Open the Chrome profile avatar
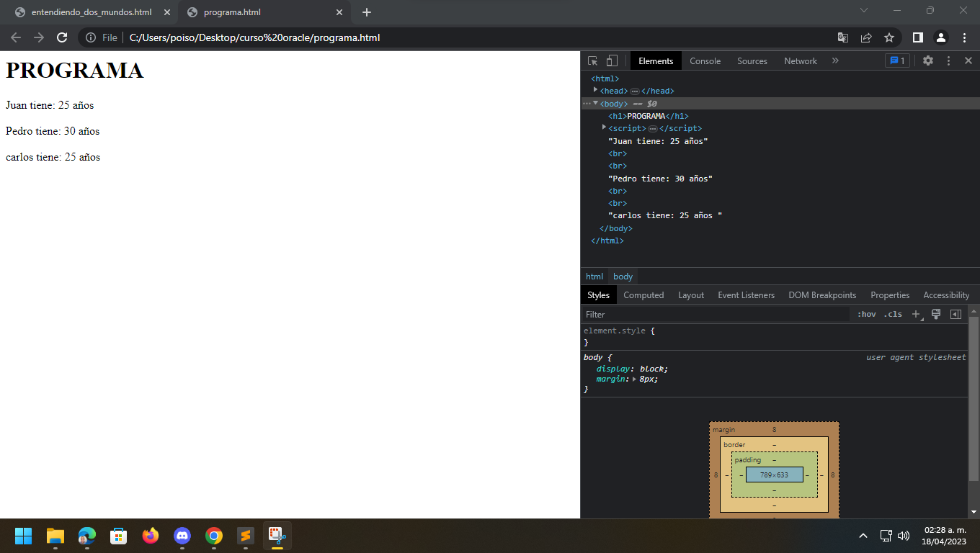This screenshot has width=980, height=553. (941, 37)
